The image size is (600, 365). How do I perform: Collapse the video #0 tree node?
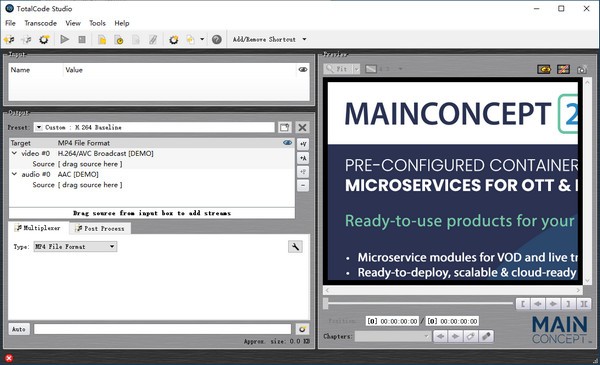(15, 153)
